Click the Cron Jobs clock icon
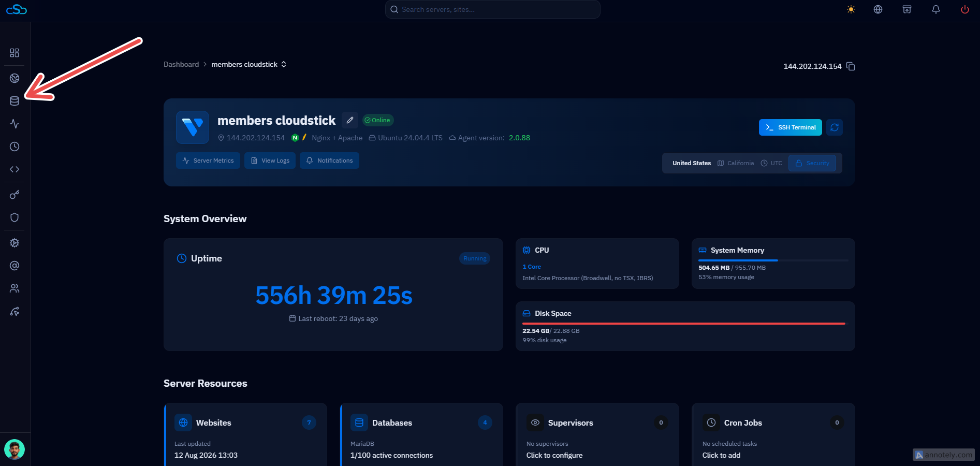 click(711, 423)
